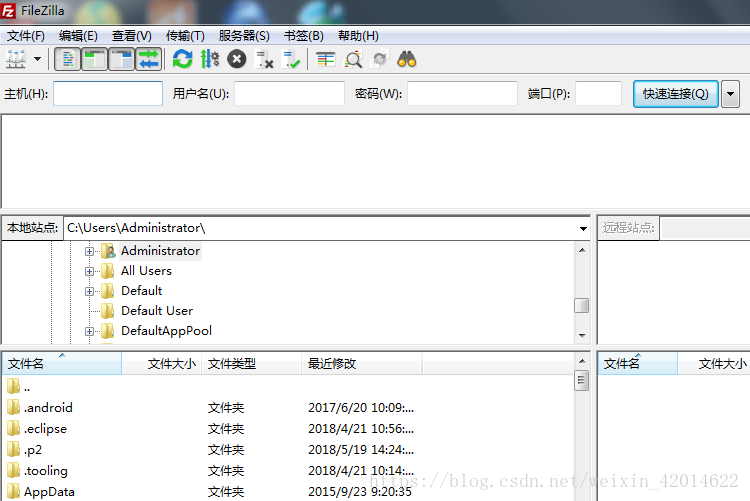Image resolution: width=750 pixels, height=501 pixels.
Task: Select the Default User folder in the tree
Action: [x=157, y=311]
